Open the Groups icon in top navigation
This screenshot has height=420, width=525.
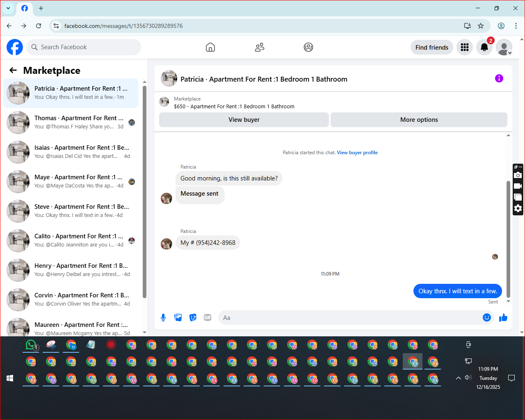pos(308,47)
